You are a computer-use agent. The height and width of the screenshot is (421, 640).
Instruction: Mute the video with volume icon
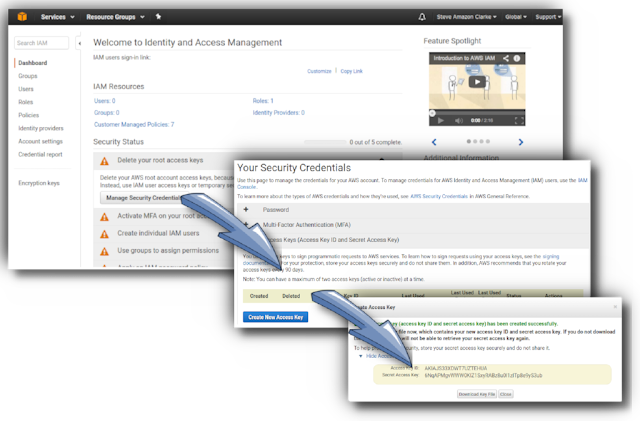[459, 120]
